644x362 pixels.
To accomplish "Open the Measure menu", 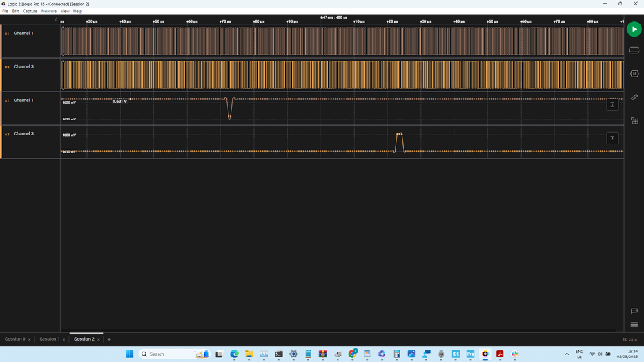I will click(49, 11).
